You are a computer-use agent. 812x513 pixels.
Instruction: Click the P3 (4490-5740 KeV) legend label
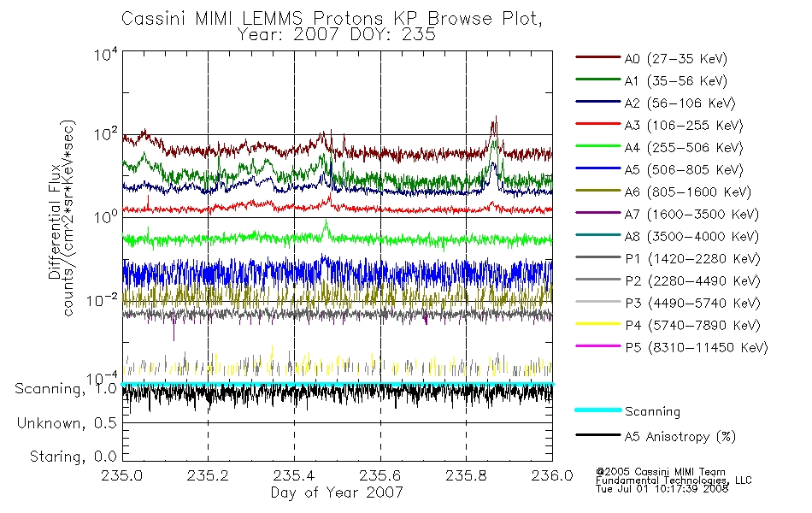(692, 304)
